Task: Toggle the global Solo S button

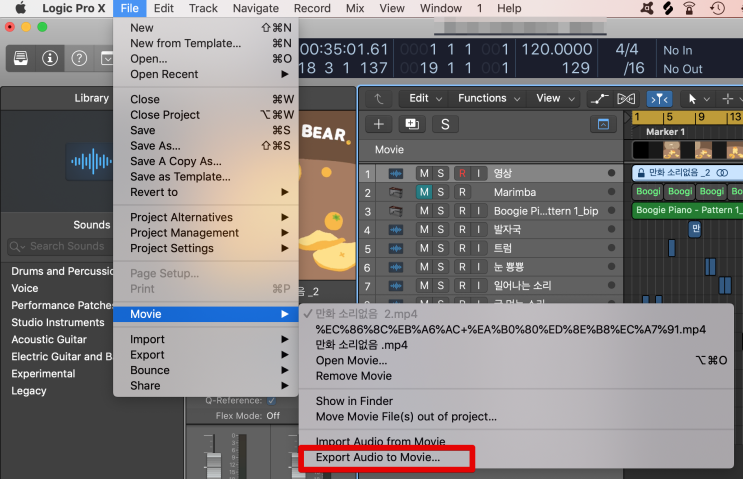Action: click(445, 124)
